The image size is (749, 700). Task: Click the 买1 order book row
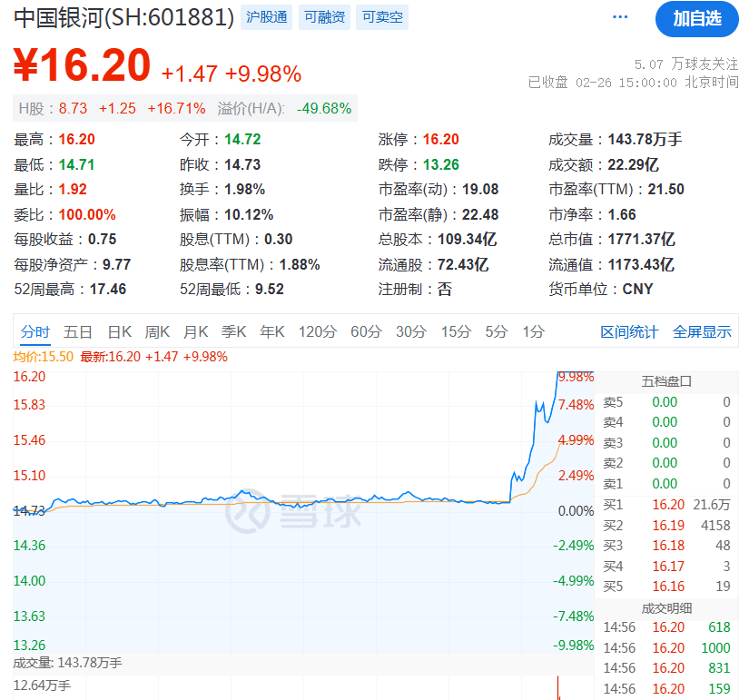[667, 505]
